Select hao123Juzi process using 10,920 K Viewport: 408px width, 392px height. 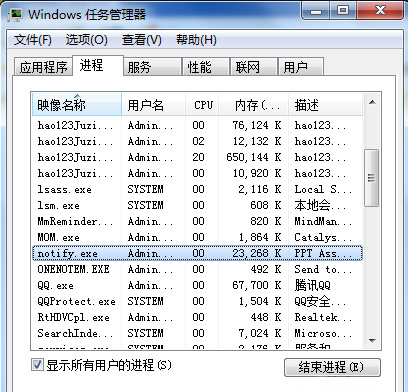point(197,173)
